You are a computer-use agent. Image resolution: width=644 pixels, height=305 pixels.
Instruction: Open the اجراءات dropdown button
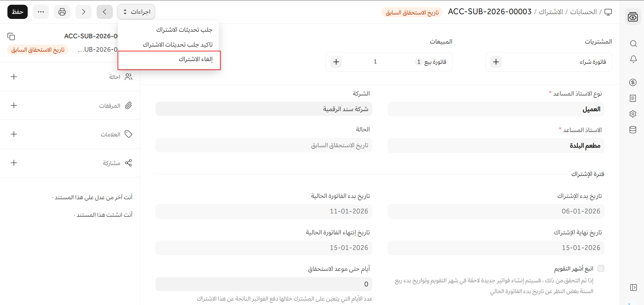coord(137,12)
